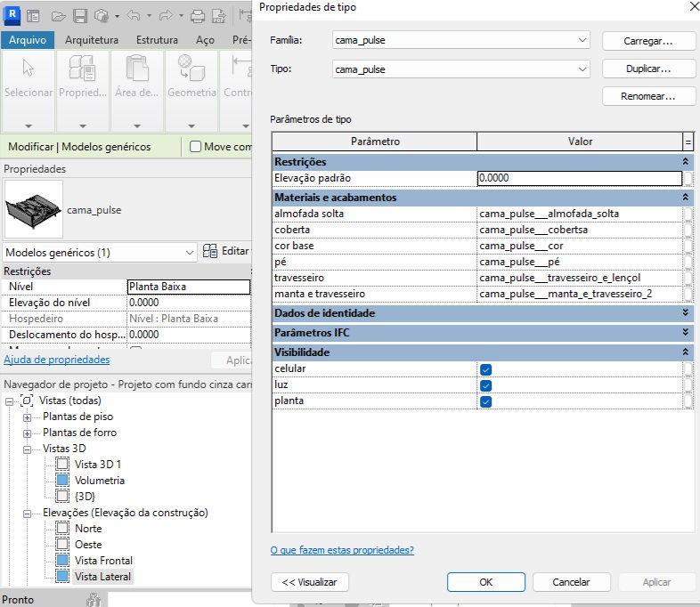This screenshot has width=700, height=607.
Task: Select the Vista Lateral tree item
Action: tap(102, 576)
